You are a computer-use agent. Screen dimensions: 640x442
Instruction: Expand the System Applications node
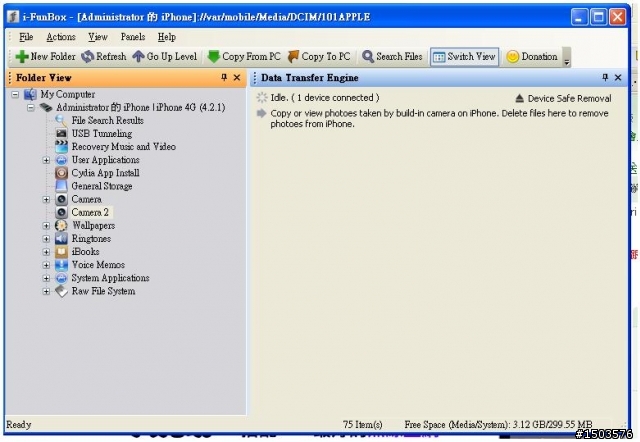[x=46, y=278]
